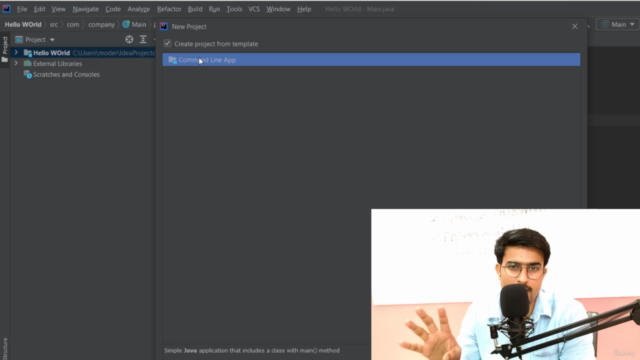Open the File menu
Viewport: 640px width, 360px height.
coord(22,9)
